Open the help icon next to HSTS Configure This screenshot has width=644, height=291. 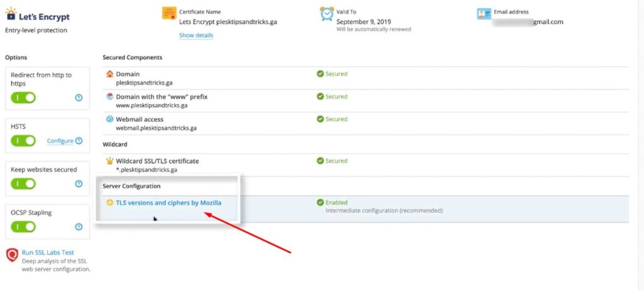[x=79, y=141]
